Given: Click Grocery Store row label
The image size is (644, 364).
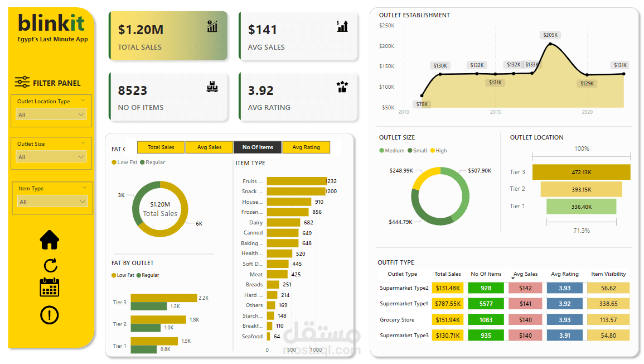Looking at the screenshot, I should coord(397,319).
